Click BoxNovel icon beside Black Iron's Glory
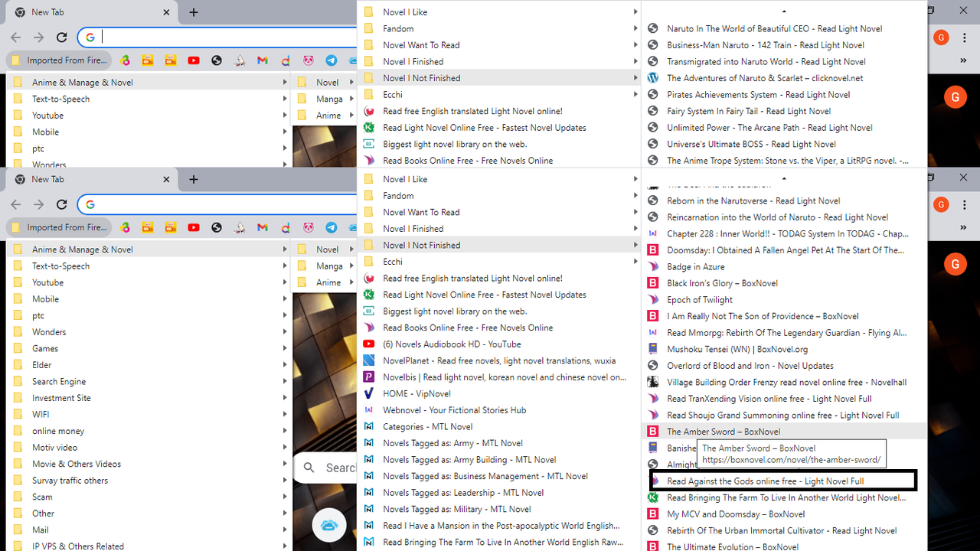This screenshot has height=551, width=980. pos(653,283)
